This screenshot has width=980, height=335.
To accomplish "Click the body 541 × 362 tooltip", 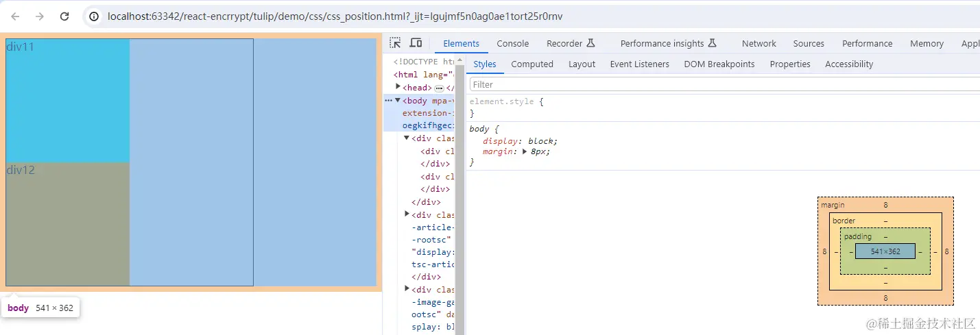I will pos(40,308).
